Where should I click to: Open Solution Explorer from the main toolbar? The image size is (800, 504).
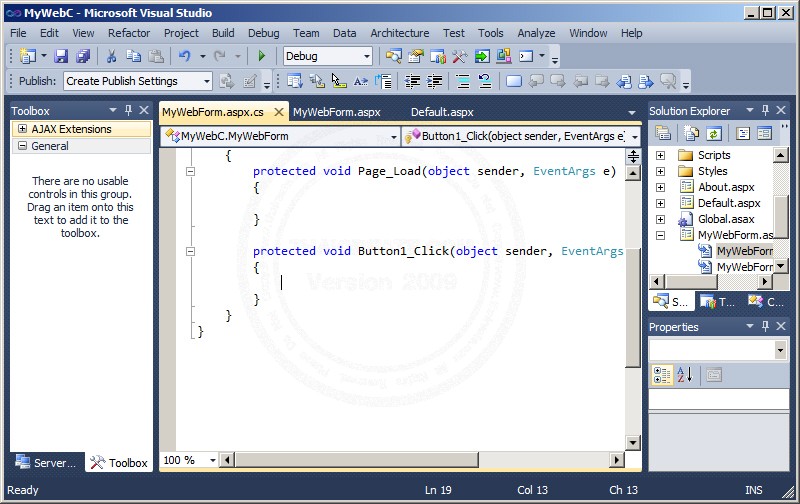pyautogui.click(x=393, y=56)
